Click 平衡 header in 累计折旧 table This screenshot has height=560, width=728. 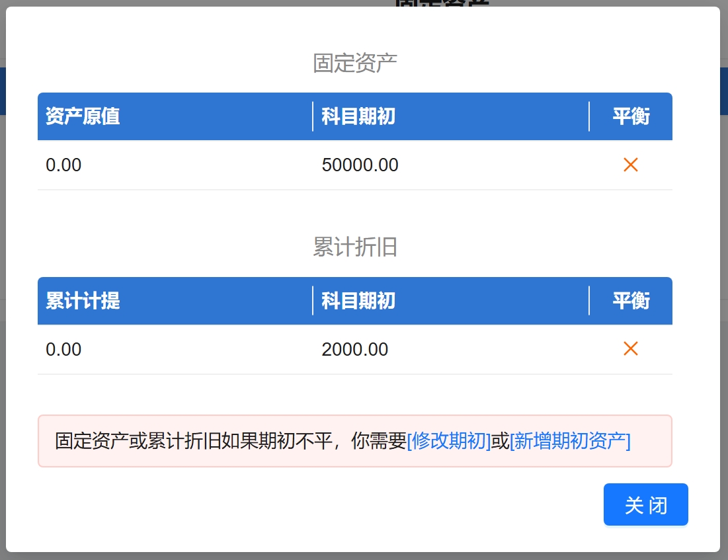[631, 301]
